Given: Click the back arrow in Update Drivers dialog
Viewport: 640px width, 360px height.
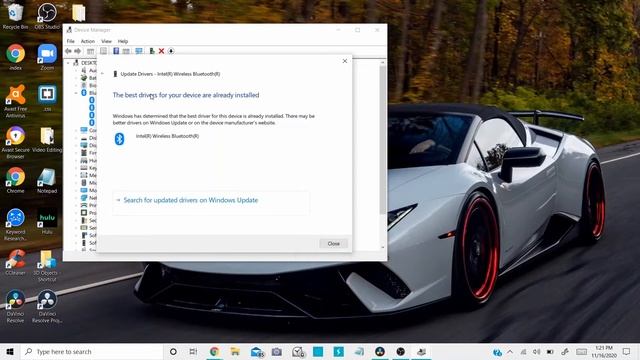Looking at the screenshot, I should (x=102, y=74).
